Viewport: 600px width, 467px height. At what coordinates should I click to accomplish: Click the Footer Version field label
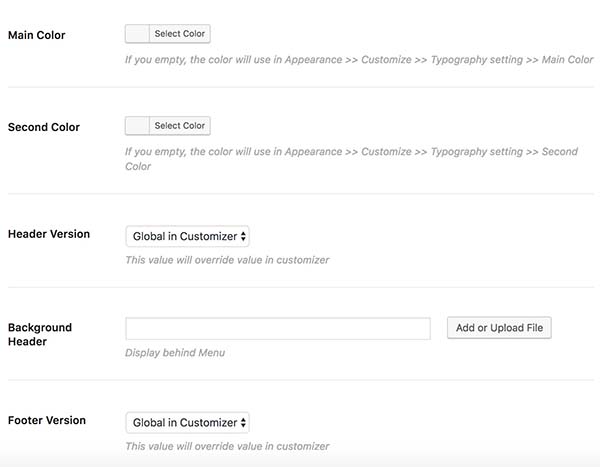pos(47,420)
